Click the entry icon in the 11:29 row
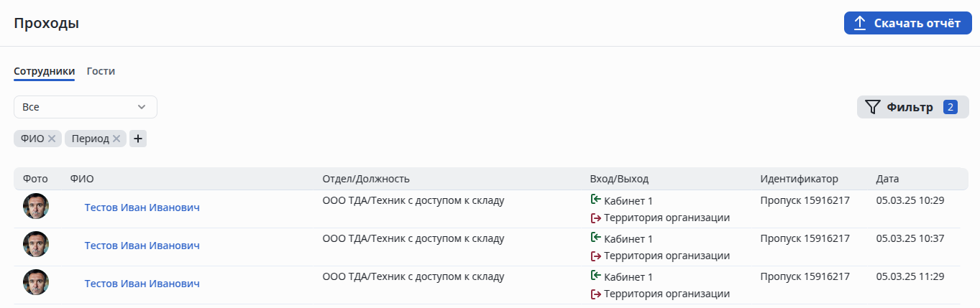 point(595,276)
